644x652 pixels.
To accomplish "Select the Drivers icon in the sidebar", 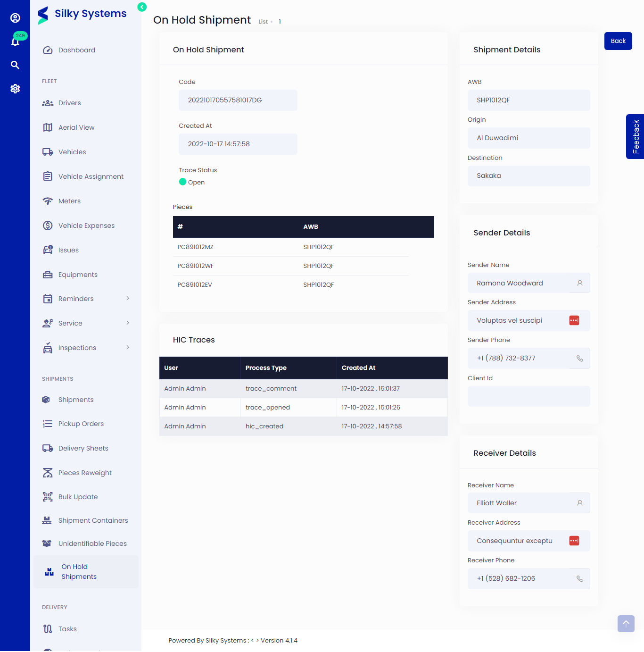I will point(48,102).
